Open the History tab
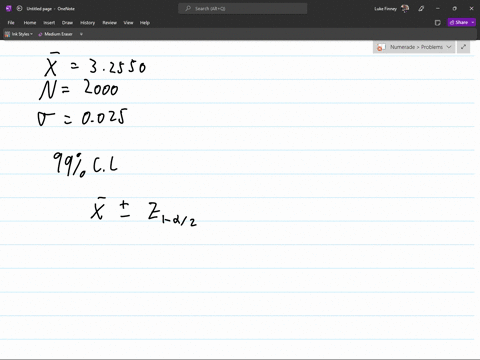Image resolution: width=480 pixels, height=360 pixels. [x=88, y=23]
